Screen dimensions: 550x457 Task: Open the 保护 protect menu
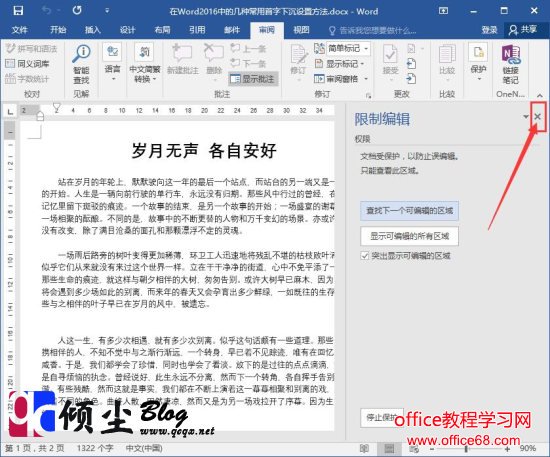[x=478, y=62]
